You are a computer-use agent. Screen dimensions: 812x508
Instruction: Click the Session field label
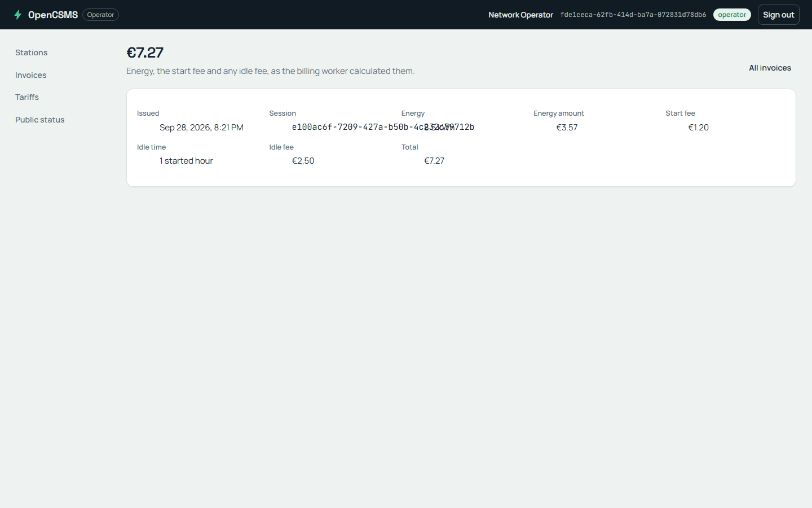pyautogui.click(x=283, y=113)
